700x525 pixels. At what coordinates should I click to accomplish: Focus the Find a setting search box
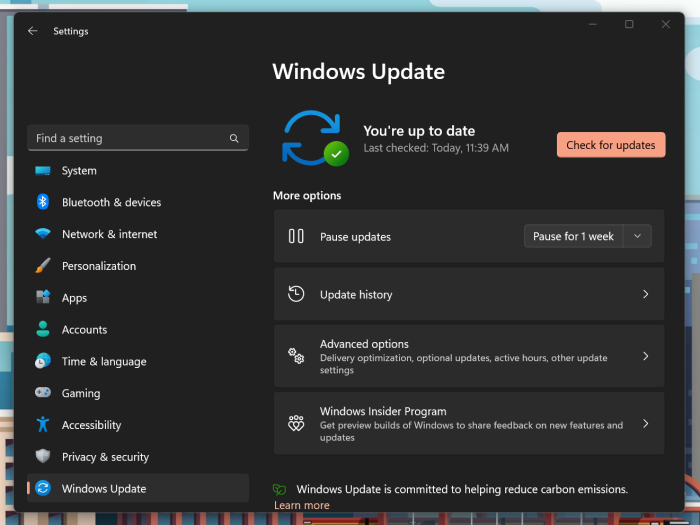(x=138, y=138)
